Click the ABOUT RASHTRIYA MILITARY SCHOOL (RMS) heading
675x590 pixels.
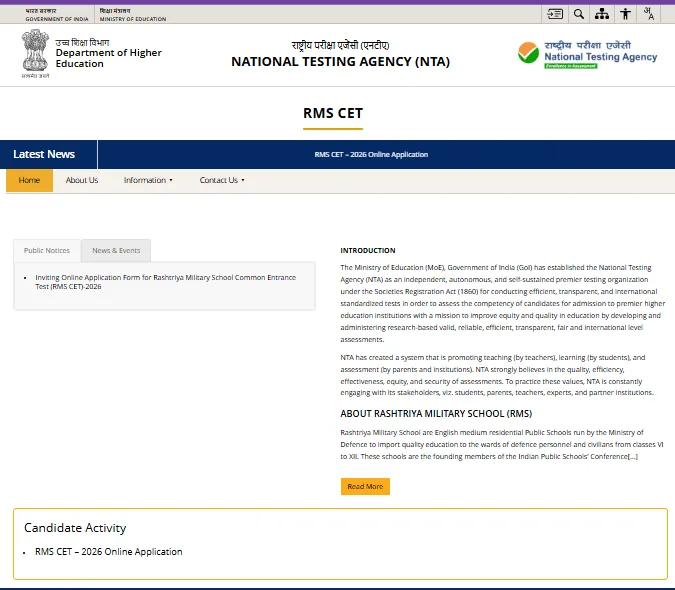(436, 414)
